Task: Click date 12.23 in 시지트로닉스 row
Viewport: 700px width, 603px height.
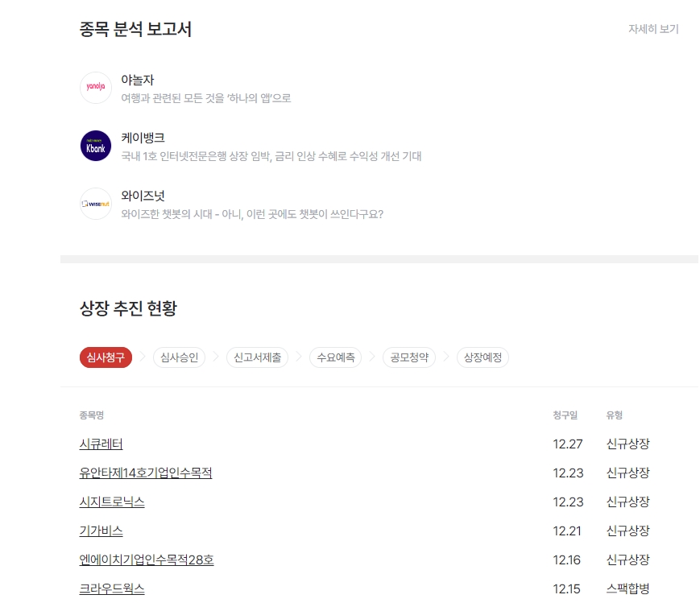Action: tap(569, 502)
